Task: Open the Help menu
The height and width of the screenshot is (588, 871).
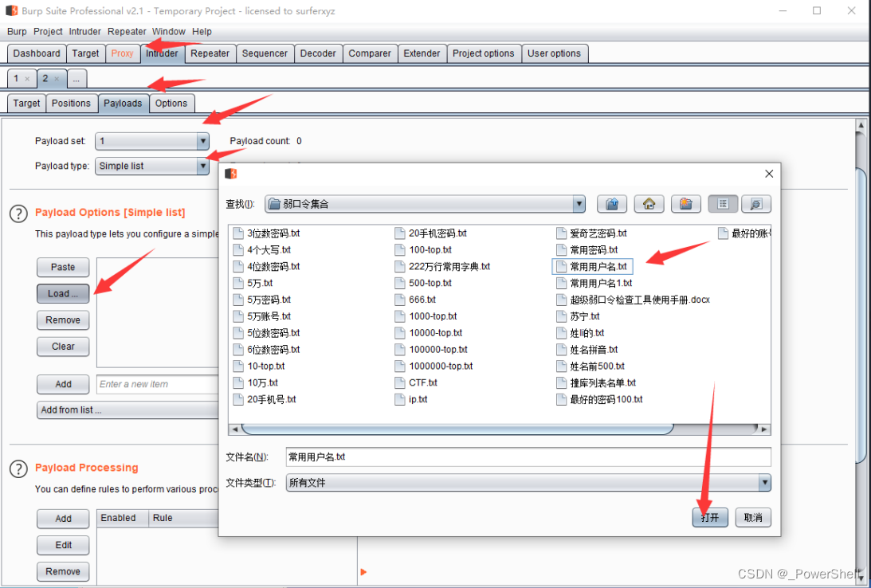Action: coord(202,32)
